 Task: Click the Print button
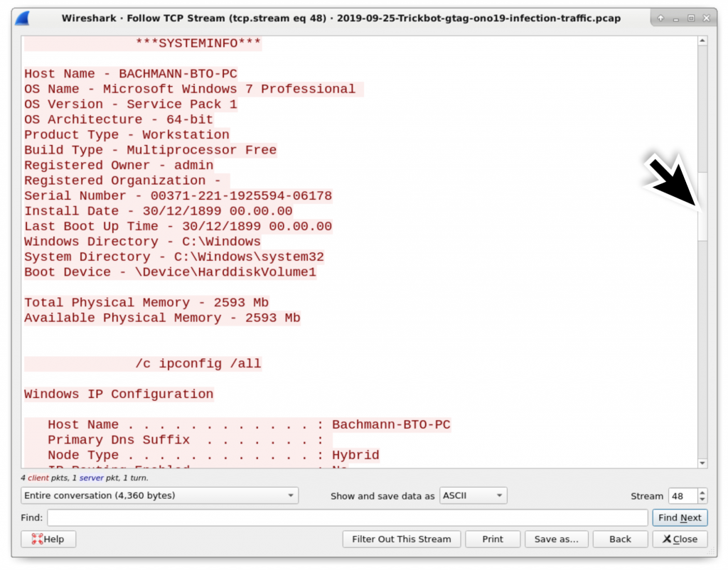493,539
